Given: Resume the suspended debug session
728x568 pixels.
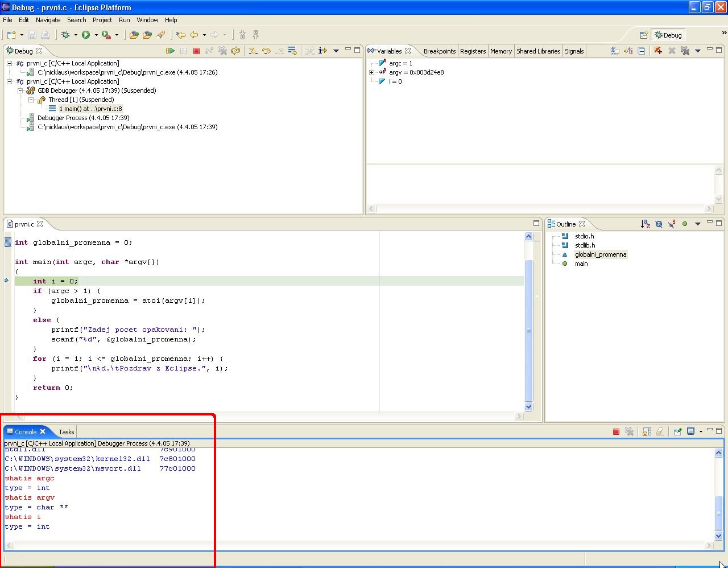Looking at the screenshot, I should [x=170, y=51].
